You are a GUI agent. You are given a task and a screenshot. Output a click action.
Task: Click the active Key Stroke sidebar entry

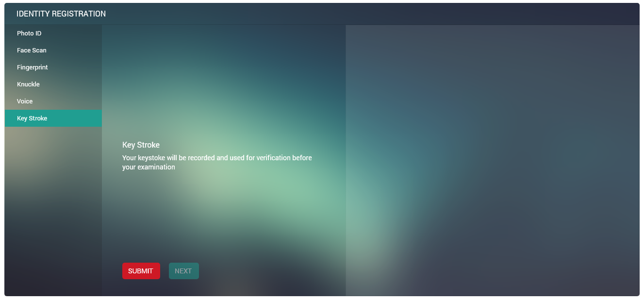tap(32, 118)
